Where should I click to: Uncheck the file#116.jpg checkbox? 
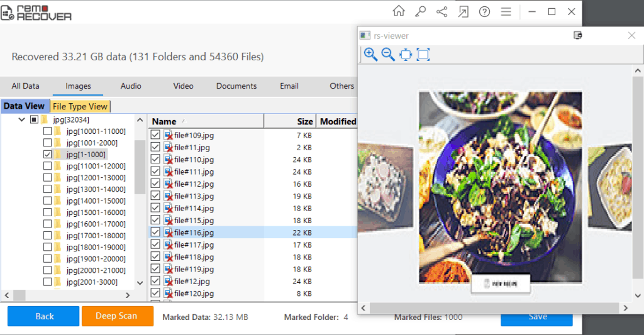pos(155,233)
